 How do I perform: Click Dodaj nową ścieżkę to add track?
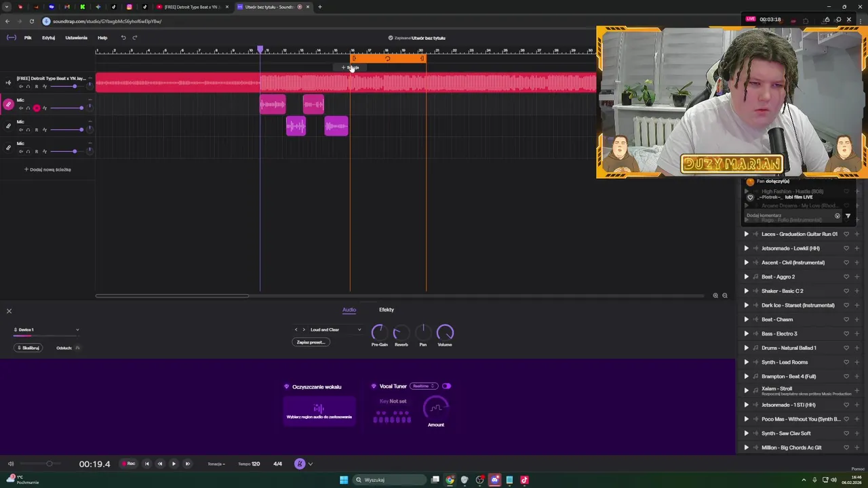(47, 169)
